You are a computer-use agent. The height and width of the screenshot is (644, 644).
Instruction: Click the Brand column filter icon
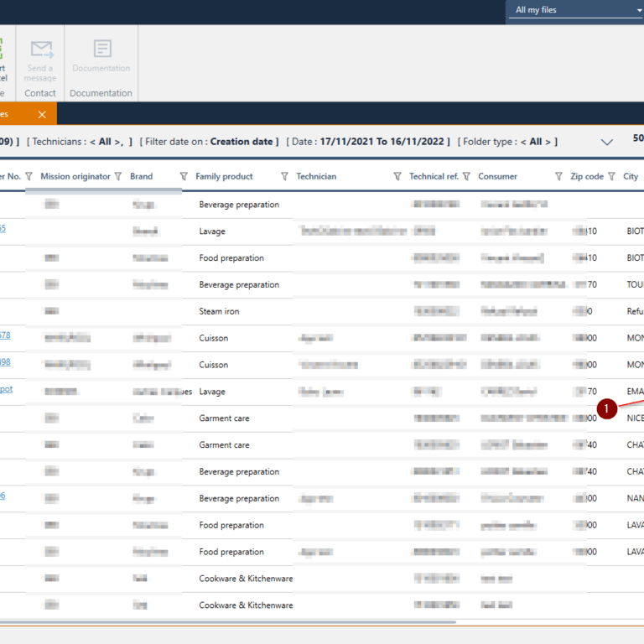(184, 176)
